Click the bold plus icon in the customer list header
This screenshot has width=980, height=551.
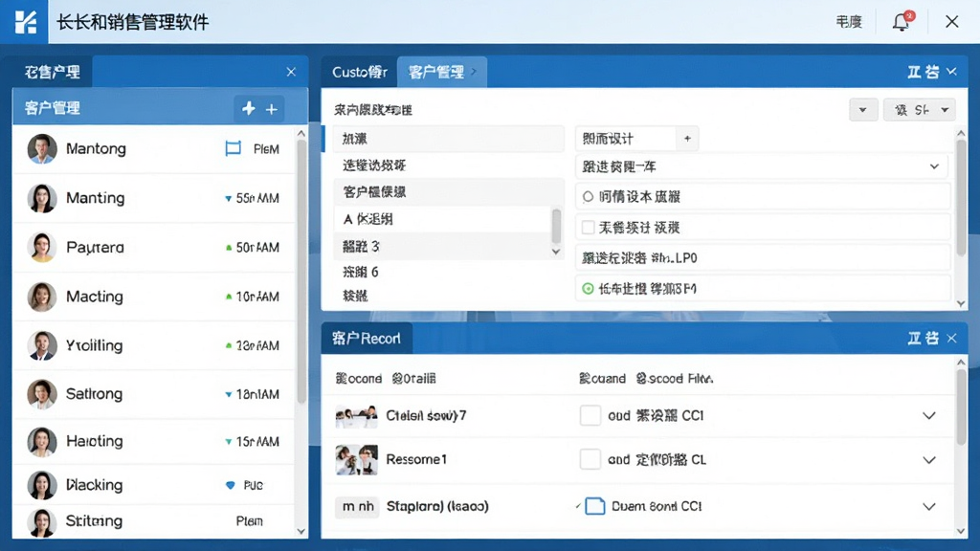tap(249, 109)
